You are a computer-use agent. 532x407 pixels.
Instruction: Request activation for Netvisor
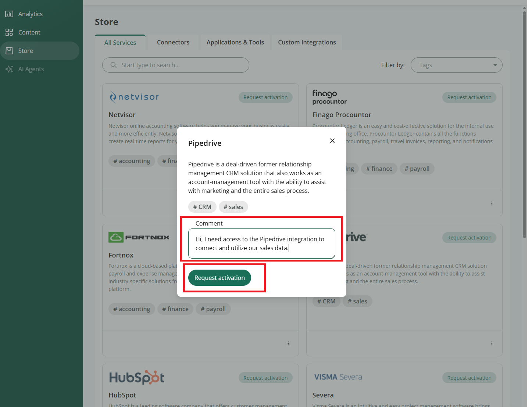point(265,97)
